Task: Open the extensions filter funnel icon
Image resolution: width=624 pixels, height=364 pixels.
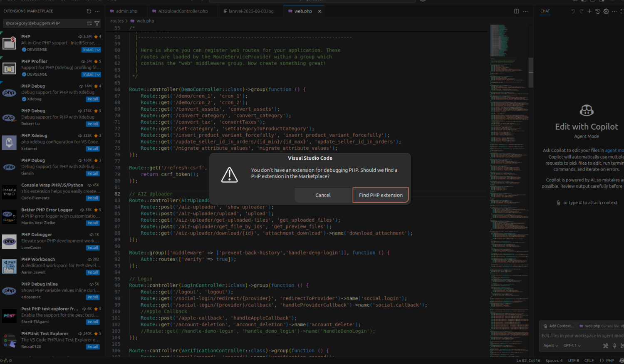Action: click(x=97, y=23)
